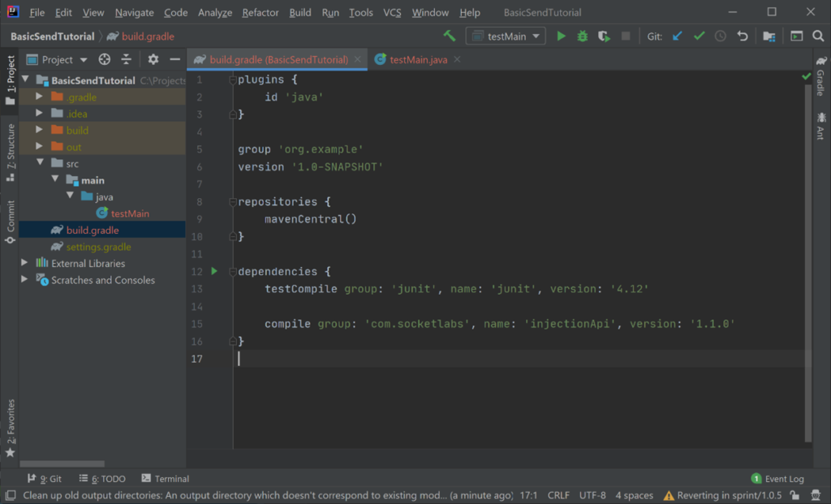The height and width of the screenshot is (504, 831).
Task: Open the File menu
Action: click(x=37, y=12)
